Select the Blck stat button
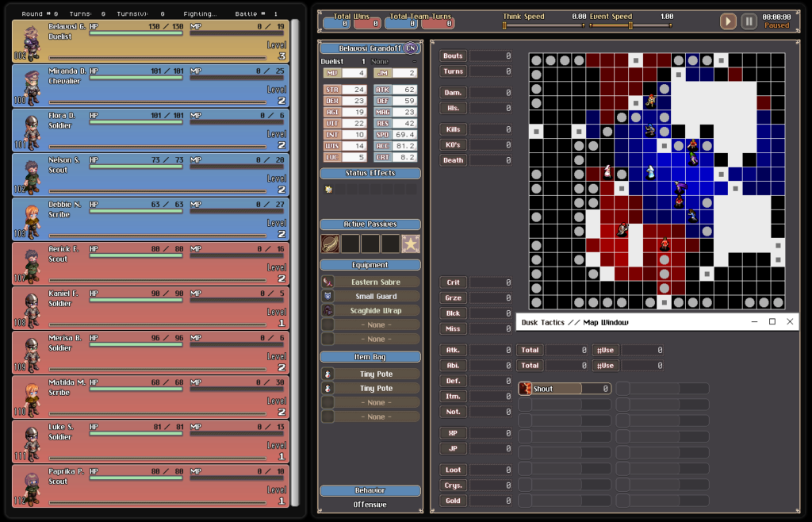Image resolution: width=812 pixels, height=522 pixels. pos(453,313)
